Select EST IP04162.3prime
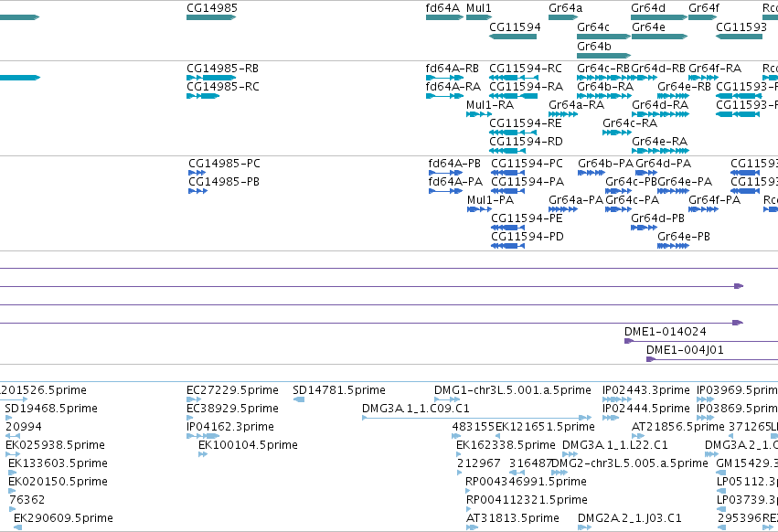 [203, 436]
